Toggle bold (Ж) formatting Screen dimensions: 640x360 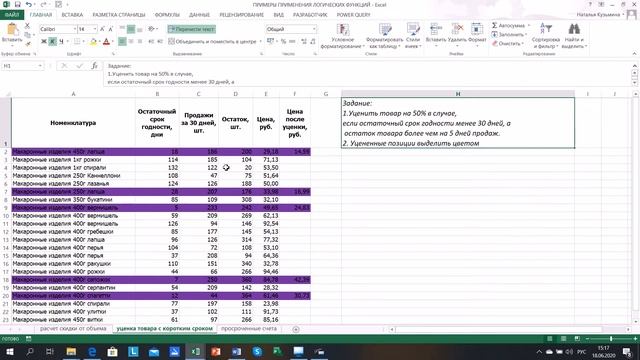(x=44, y=42)
